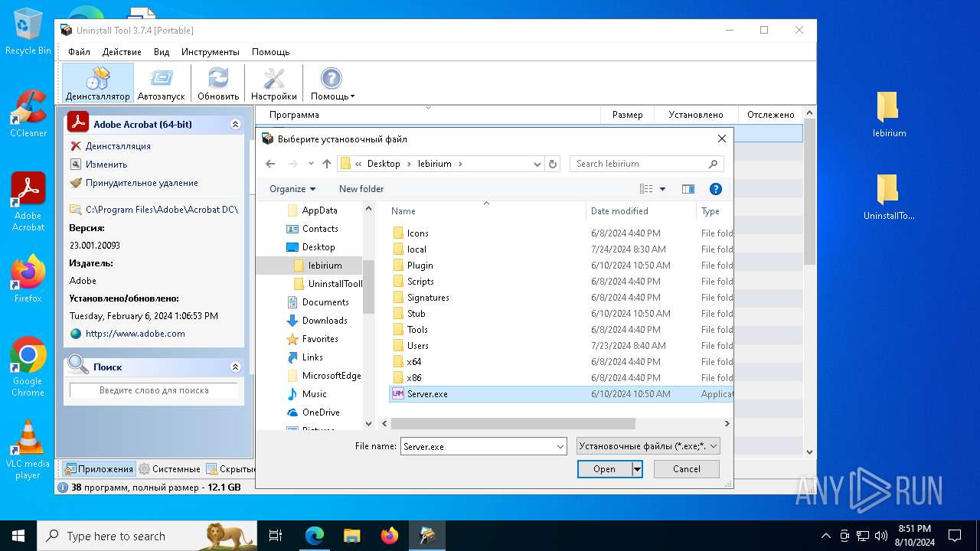
Task: Open the C:\Program Files\Adobe path link
Action: pos(162,209)
